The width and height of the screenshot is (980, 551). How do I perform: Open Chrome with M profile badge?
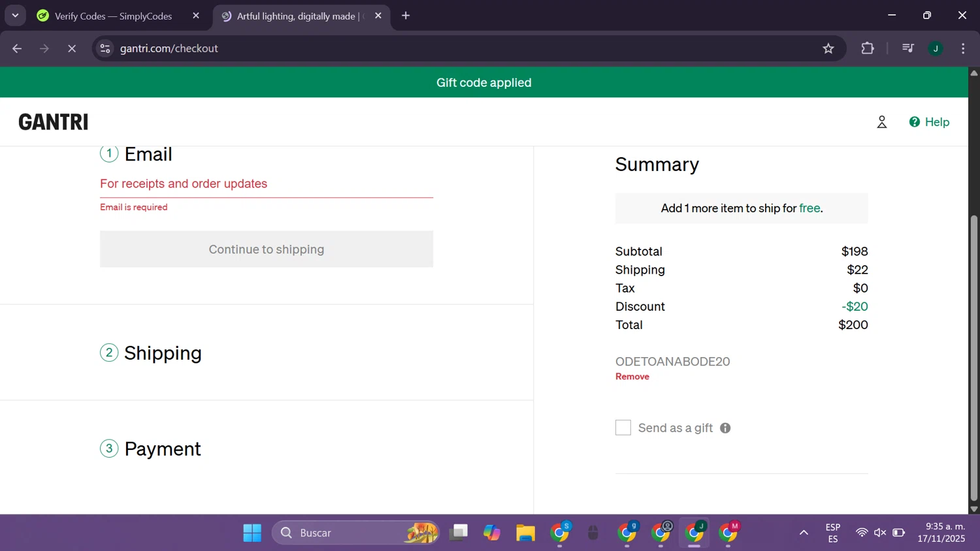(x=728, y=533)
